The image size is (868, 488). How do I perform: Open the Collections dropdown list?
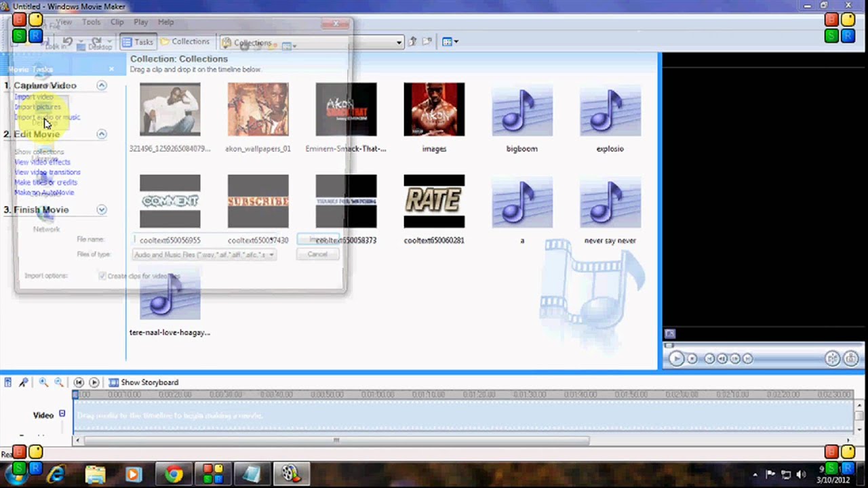(399, 43)
